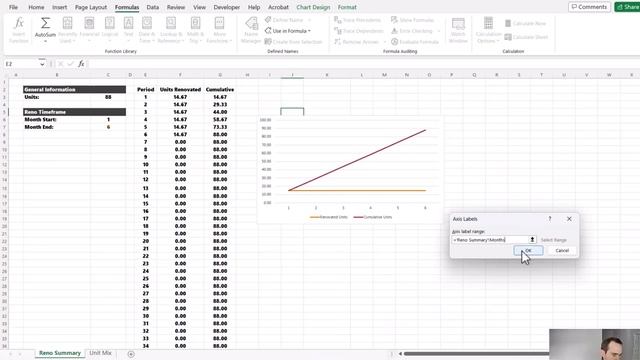Select the orange Renovated Units chart line
The image size is (640, 360).
click(x=357, y=191)
